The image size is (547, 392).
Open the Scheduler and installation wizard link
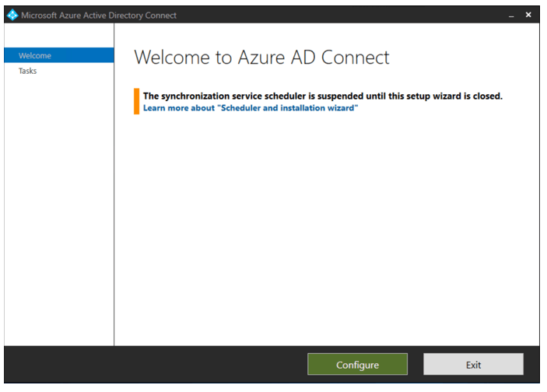(x=250, y=108)
